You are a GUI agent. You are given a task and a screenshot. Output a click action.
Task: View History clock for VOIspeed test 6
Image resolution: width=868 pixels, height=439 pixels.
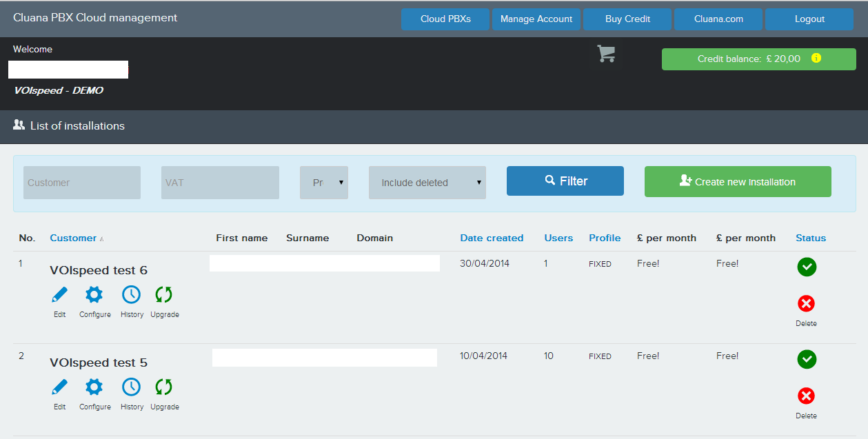pos(131,295)
